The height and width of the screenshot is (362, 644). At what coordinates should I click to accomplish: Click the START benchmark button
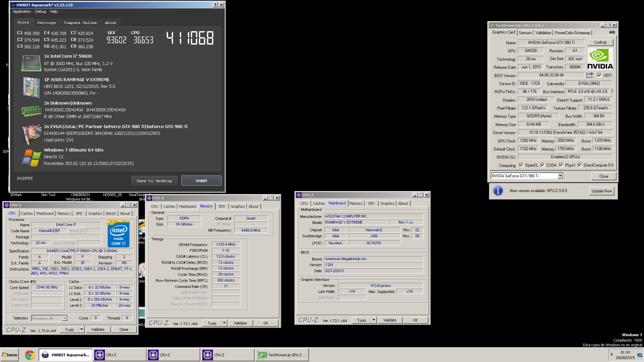pyautogui.click(x=201, y=181)
